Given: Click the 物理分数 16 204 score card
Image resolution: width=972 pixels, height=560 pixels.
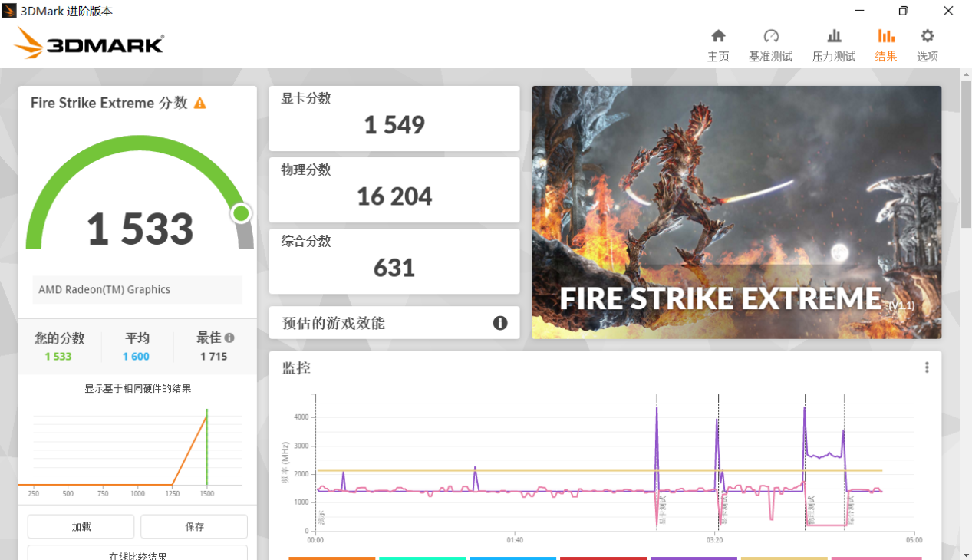Looking at the screenshot, I should (394, 190).
